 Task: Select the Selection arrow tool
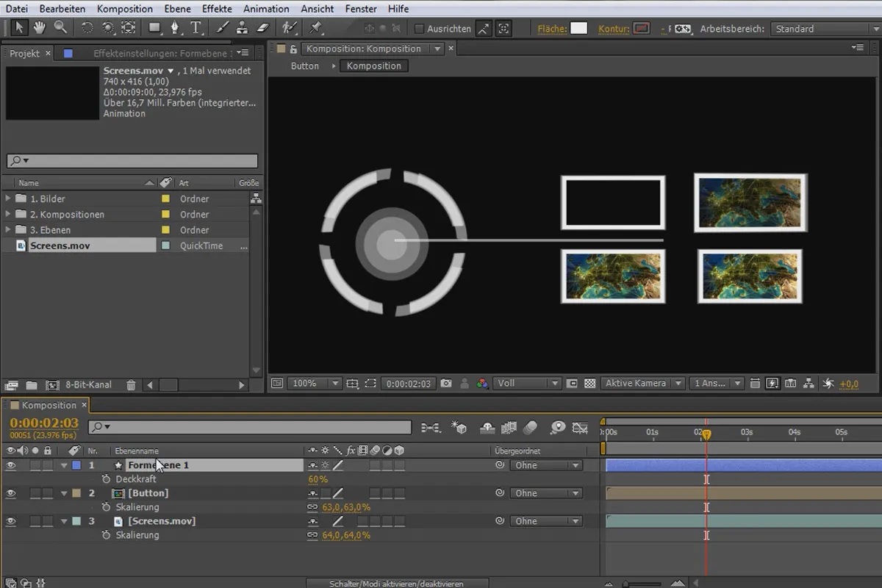pyautogui.click(x=19, y=28)
